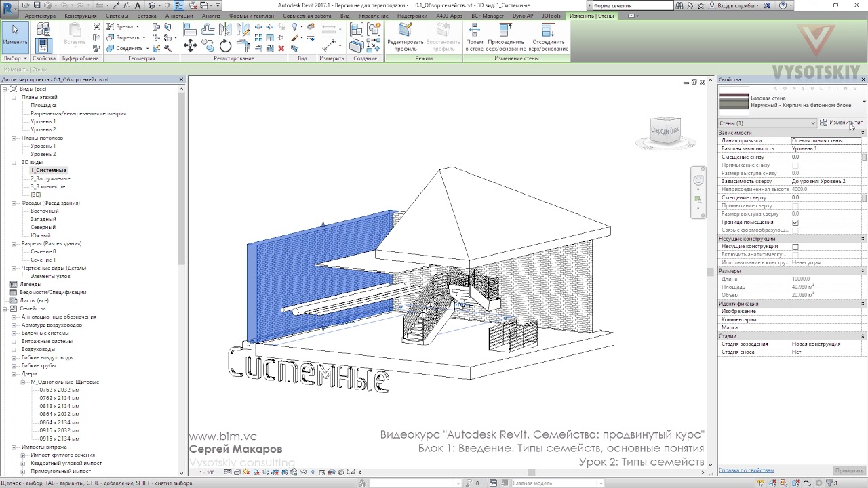Open the Стены (1) filter dropdown
Viewport: 868px width, 488px height.
767,123
